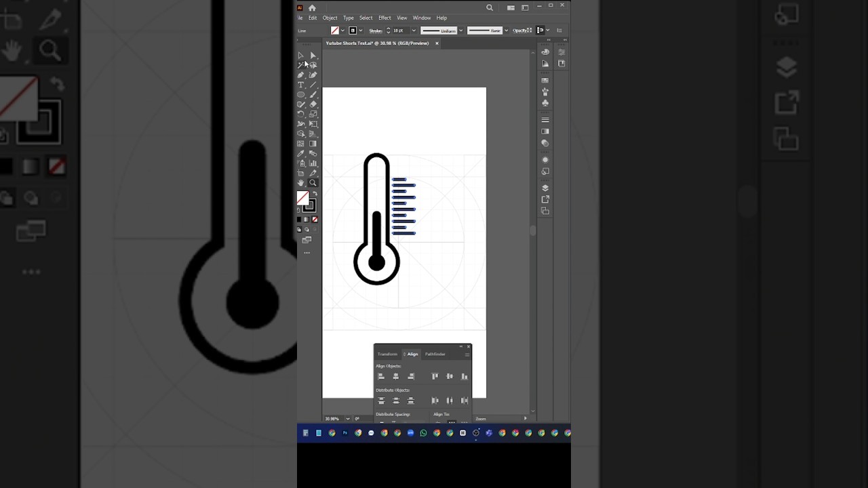Viewport: 868px width, 488px height.
Task: Open the Basic brush definition dropdown
Action: coord(507,30)
